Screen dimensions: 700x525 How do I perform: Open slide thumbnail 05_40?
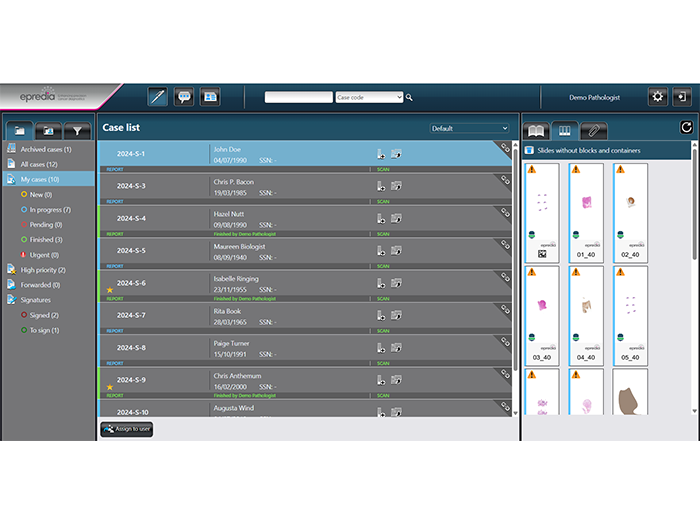pyautogui.click(x=630, y=316)
